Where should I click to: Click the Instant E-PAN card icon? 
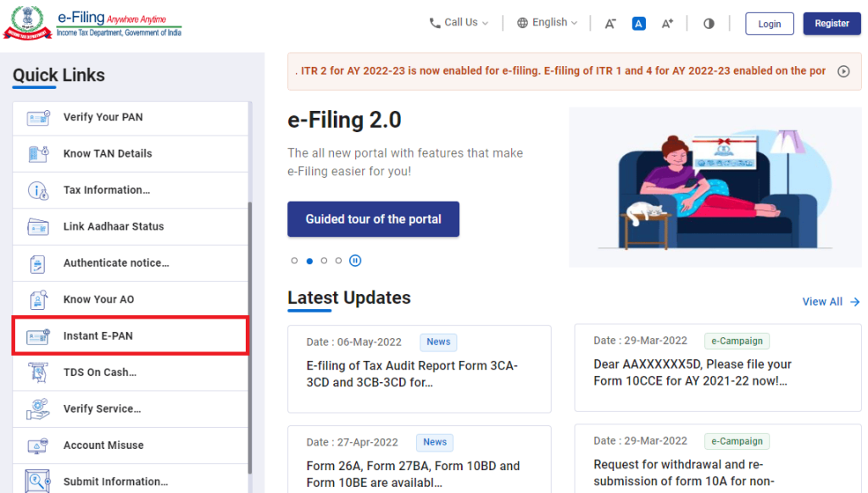tap(38, 335)
